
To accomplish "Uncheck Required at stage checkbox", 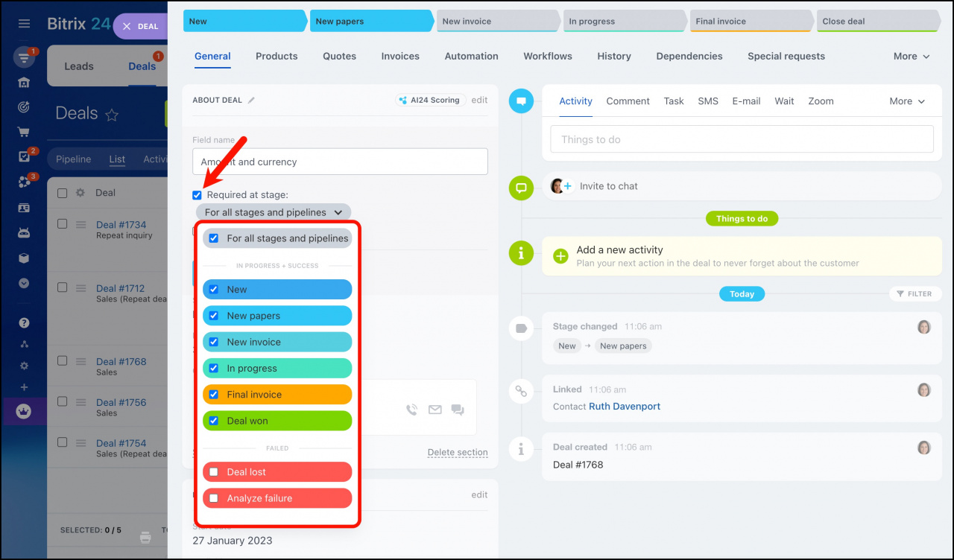I will coord(197,195).
